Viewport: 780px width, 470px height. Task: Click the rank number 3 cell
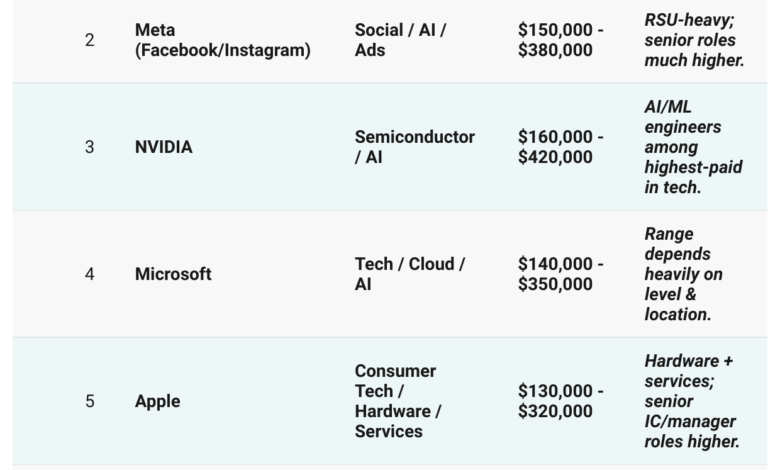tap(89, 147)
